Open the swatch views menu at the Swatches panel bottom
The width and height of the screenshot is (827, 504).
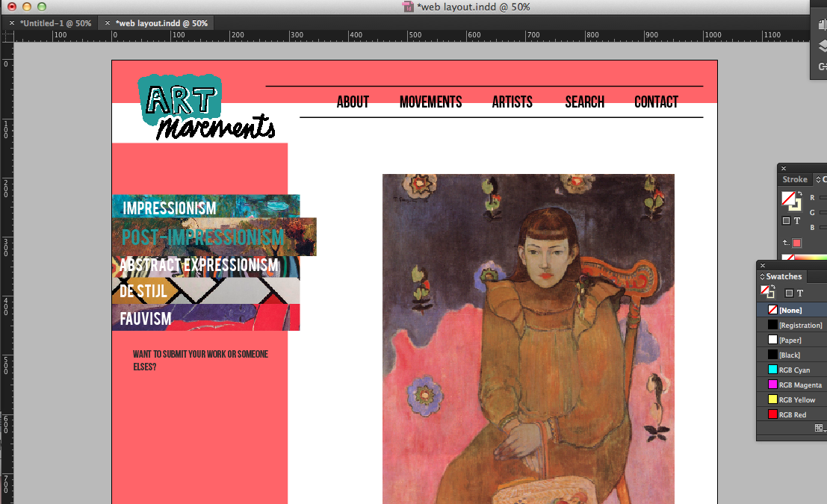[x=820, y=428]
